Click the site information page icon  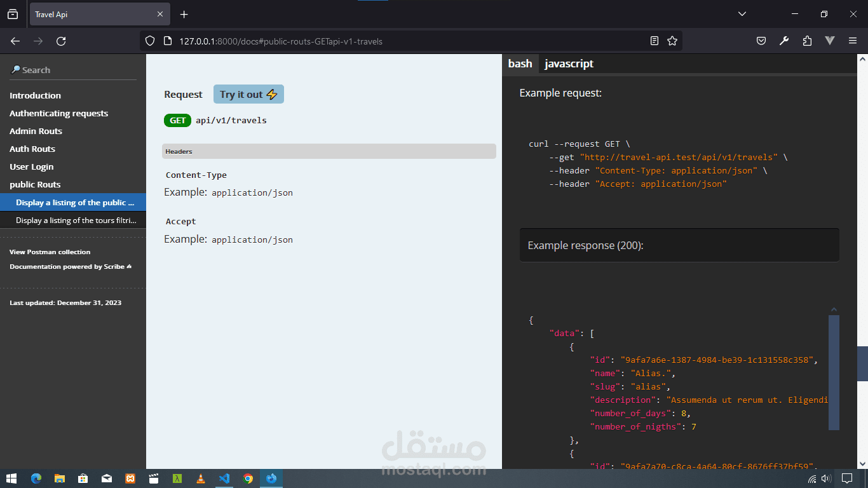pyautogui.click(x=168, y=41)
